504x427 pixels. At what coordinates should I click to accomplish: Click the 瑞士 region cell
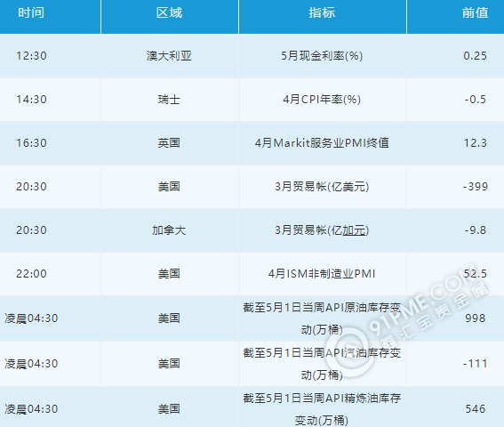(x=170, y=100)
